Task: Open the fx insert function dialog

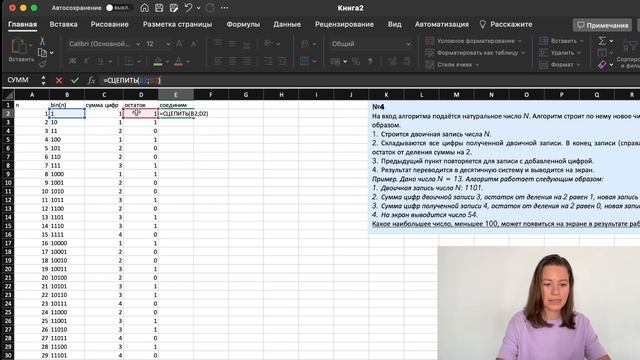Action: (91, 80)
